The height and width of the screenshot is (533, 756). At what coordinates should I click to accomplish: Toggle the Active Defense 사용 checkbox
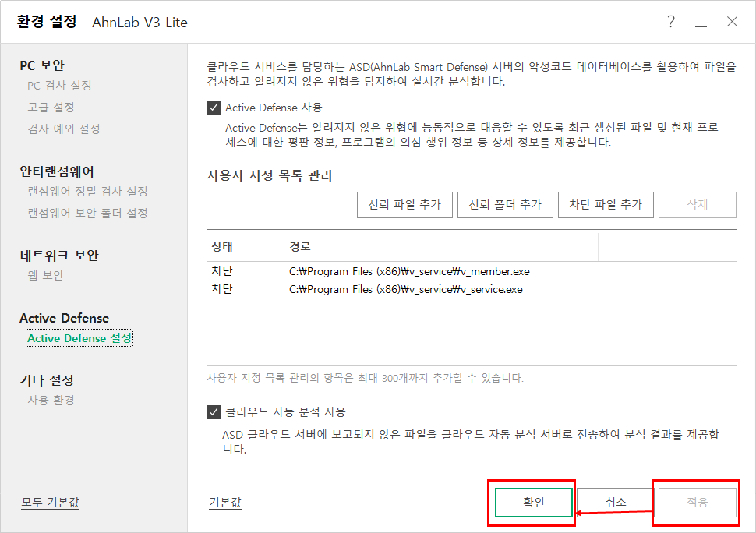click(x=214, y=108)
